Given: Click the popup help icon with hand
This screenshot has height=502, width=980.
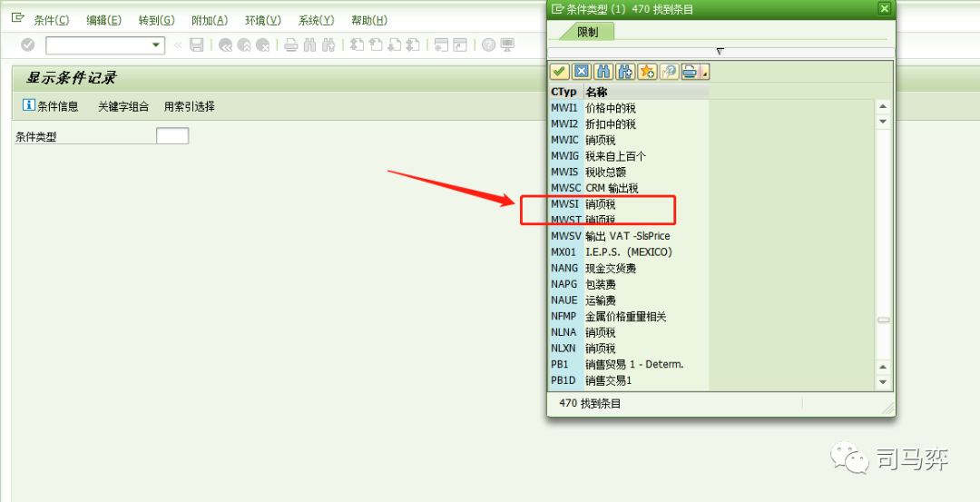Looking at the screenshot, I should pyautogui.click(x=669, y=72).
